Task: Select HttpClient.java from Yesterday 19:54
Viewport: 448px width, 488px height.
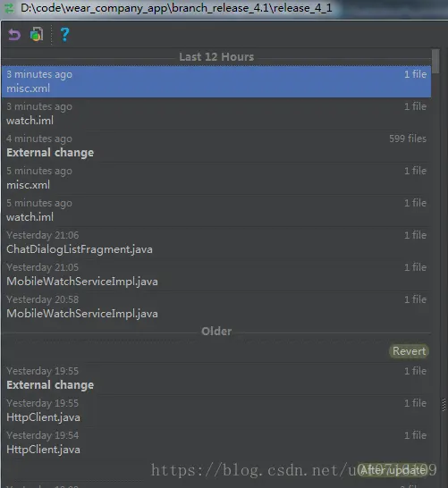Action: (x=216, y=442)
